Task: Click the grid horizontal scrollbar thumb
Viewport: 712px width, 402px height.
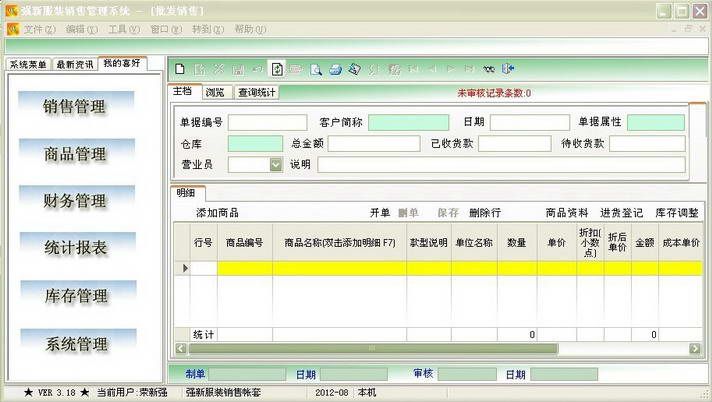Action: tap(373, 348)
